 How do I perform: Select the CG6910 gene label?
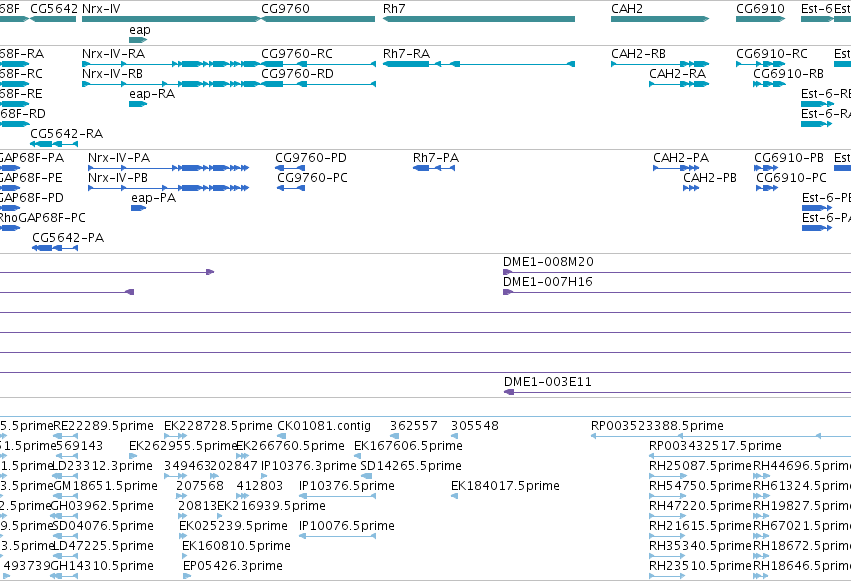[760, 9]
